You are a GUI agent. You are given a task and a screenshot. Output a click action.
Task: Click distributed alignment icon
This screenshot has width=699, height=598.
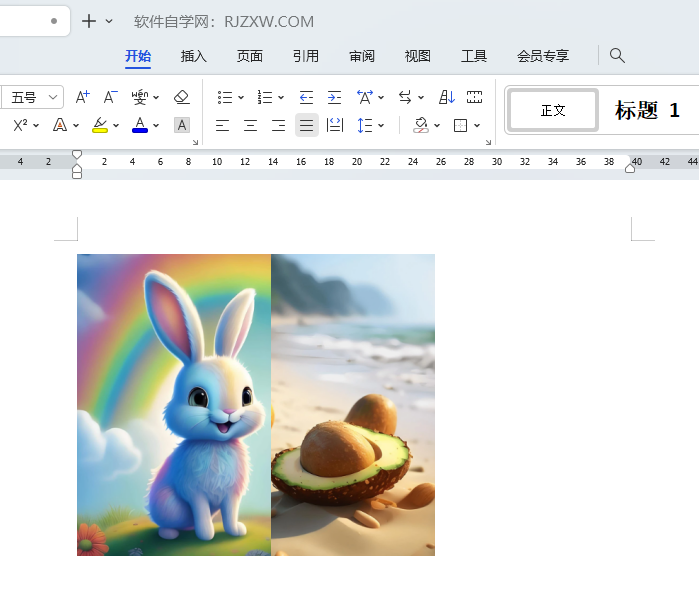point(335,125)
